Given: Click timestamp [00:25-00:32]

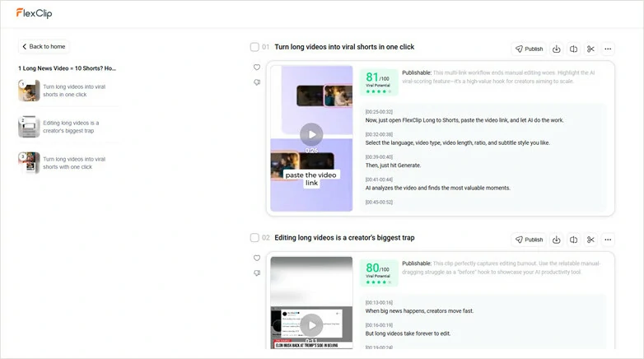Looking at the screenshot, I should 379,112.
